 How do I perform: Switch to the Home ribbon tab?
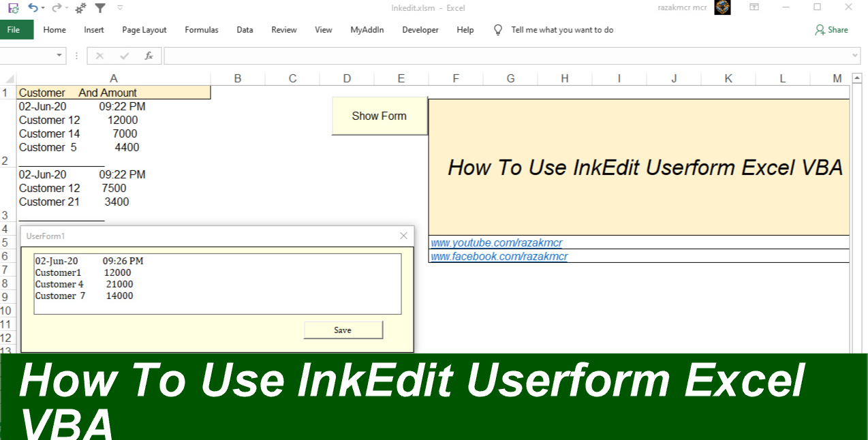coord(55,30)
